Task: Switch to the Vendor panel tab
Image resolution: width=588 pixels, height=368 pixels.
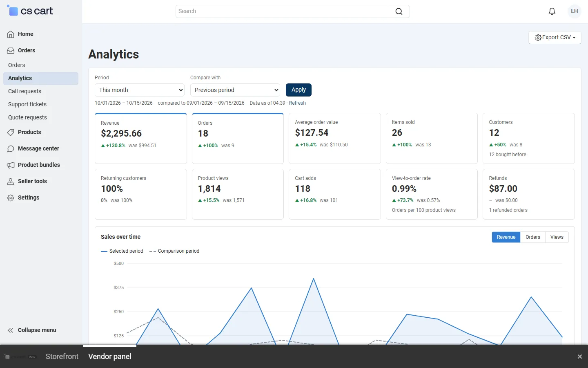Action: [x=110, y=357]
